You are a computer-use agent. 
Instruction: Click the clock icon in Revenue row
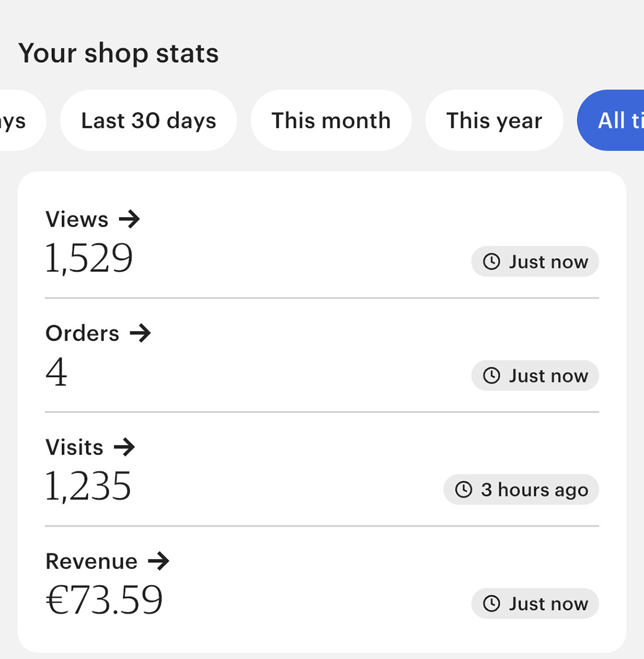pos(491,603)
